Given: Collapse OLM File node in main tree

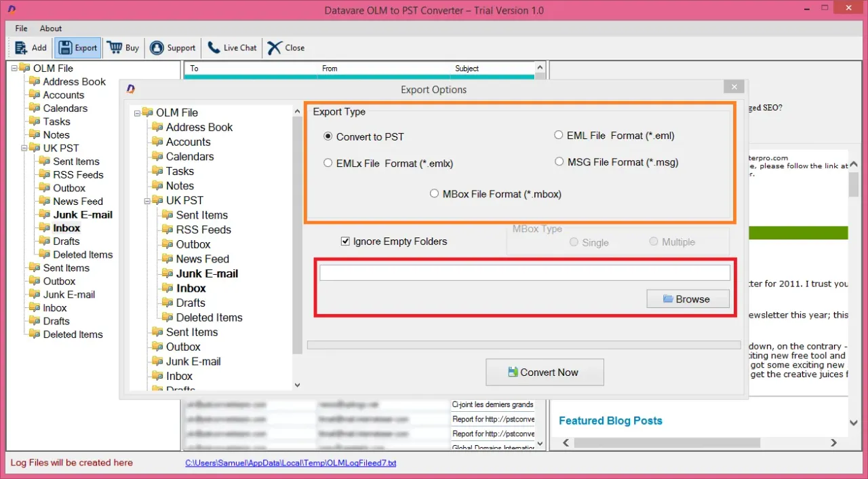Looking at the screenshot, I should pyautogui.click(x=15, y=68).
